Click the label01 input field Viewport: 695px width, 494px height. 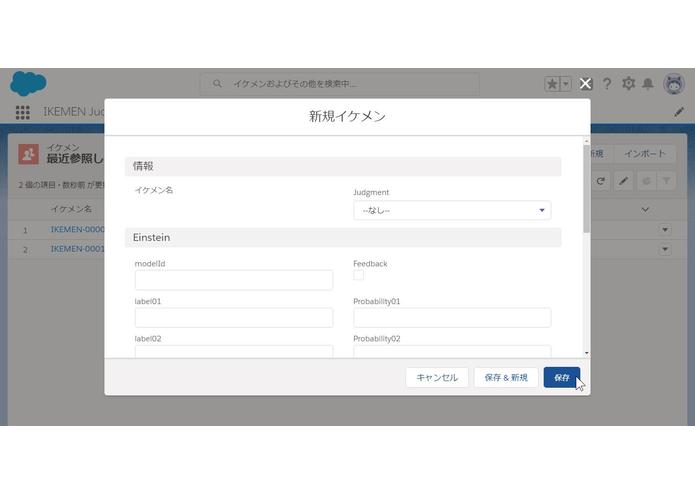[234, 318]
